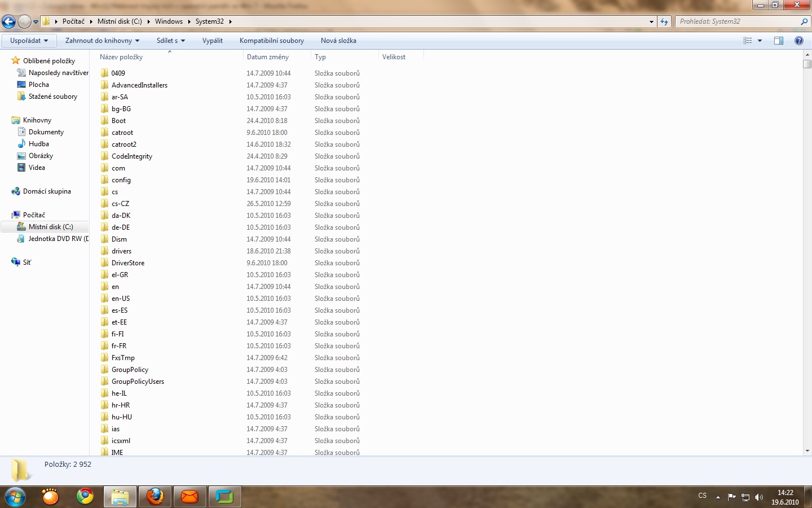Screen dimensions: 812x508
Task: Click the Nová složka button
Action: [338, 41]
